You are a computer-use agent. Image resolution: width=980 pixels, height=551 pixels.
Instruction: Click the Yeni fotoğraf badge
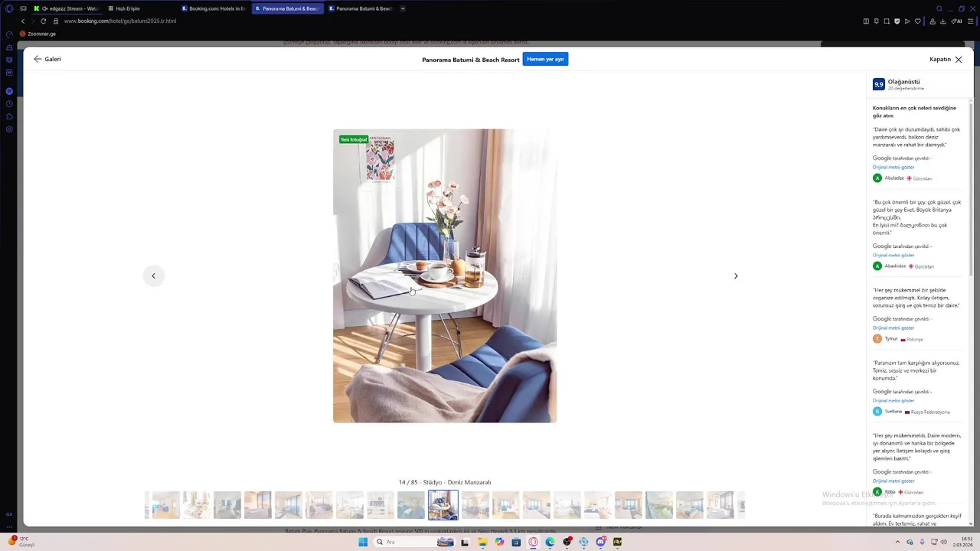(x=354, y=139)
